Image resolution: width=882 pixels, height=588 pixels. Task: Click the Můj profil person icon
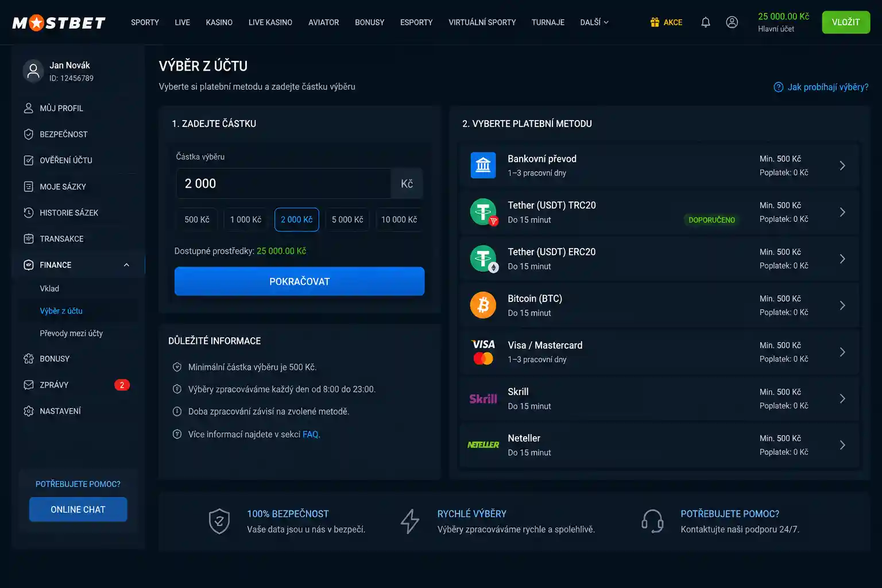click(29, 108)
